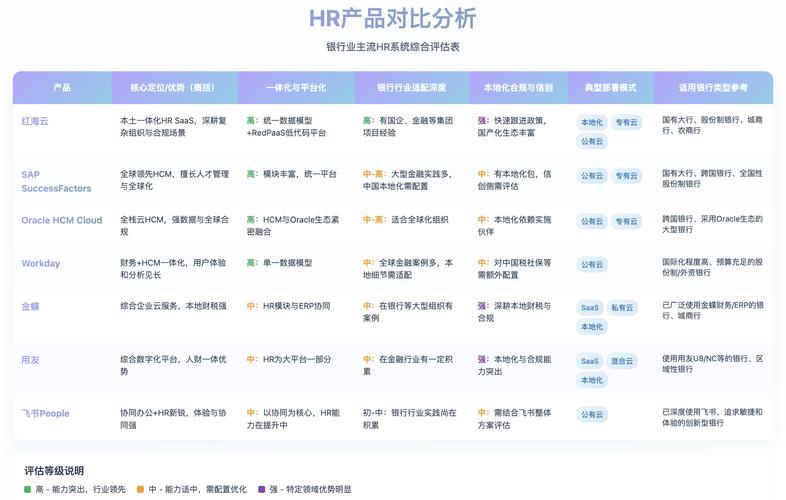Image resolution: width=786 pixels, height=500 pixels.
Task: Click the 专有云 tag in 红海云 row
Action: coord(627,122)
